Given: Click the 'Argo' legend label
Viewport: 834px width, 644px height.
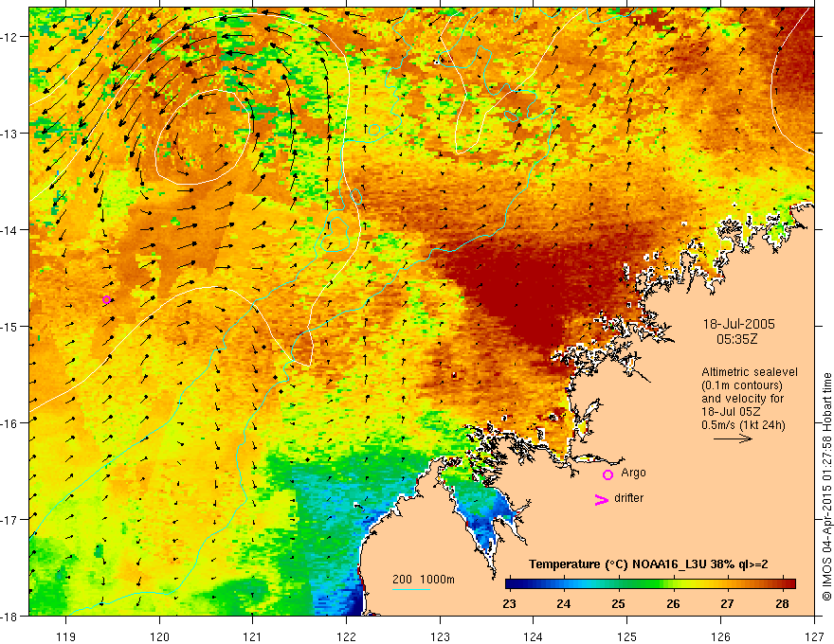Looking at the screenshot, I should pyautogui.click(x=633, y=473).
